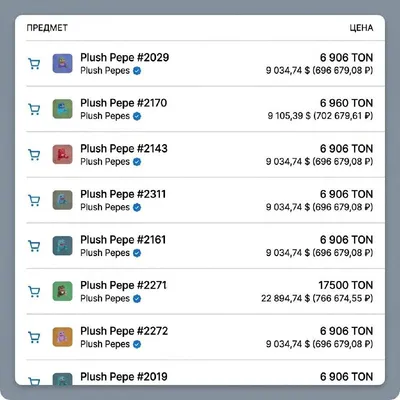Open the orange Plush Pepe #2272 thumbnail
Screen dimensions: 400x400
pos(62,337)
